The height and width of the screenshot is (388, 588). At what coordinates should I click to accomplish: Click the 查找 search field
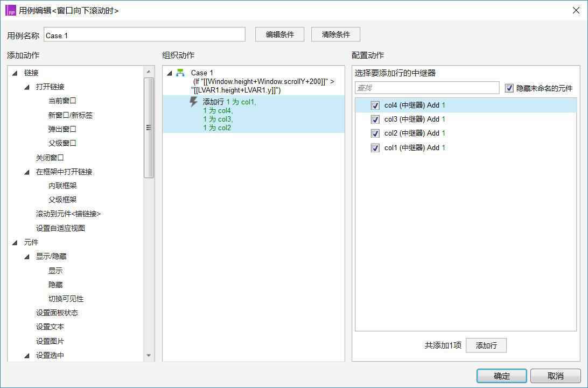pyautogui.click(x=427, y=88)
